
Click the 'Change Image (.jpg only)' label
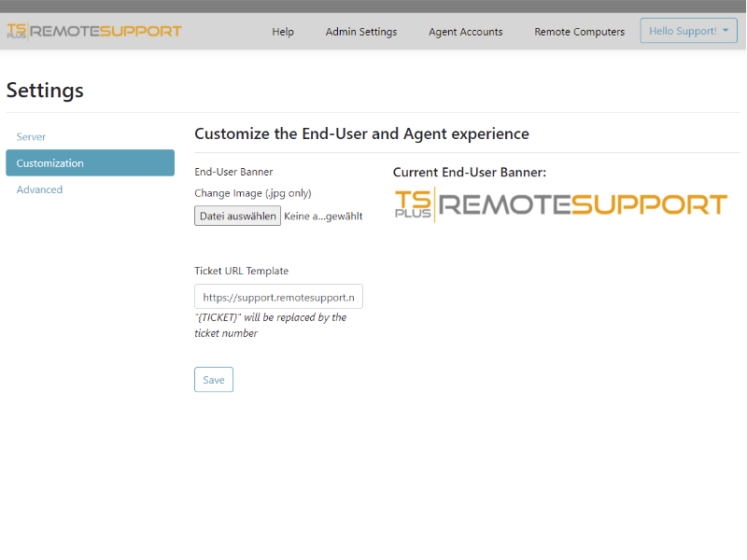point(253,193)
